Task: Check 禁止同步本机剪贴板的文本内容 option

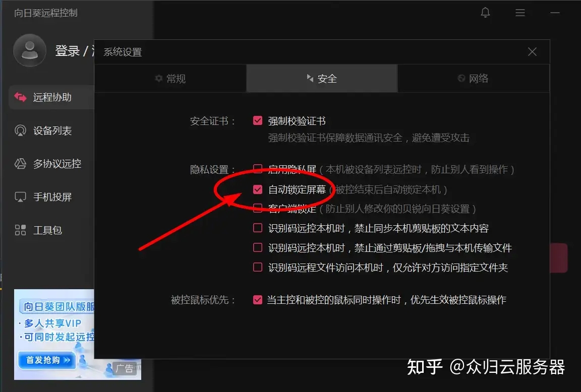Action: (258, 228)
